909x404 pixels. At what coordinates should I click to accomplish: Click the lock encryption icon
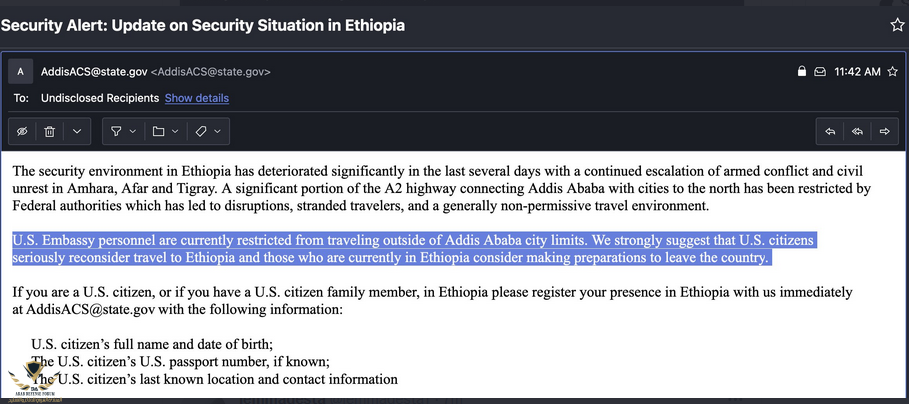801,72
